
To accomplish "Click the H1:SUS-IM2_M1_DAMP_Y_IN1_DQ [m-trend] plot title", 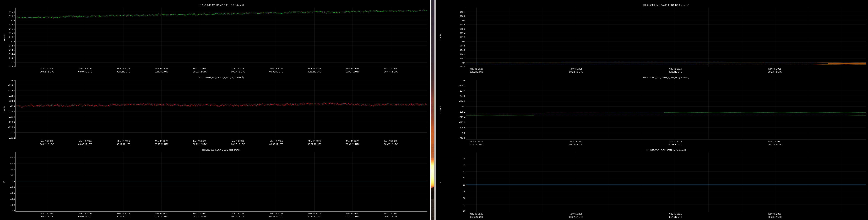I will (665, 78).
